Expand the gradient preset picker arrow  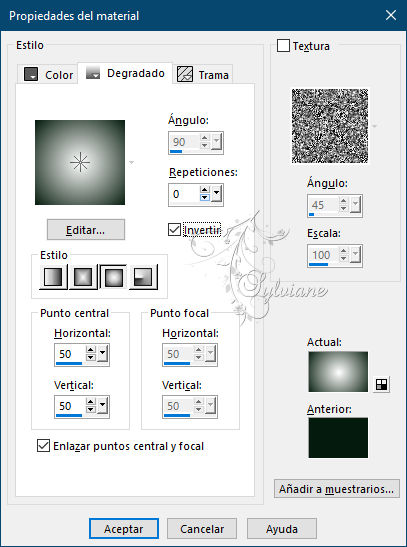131,162
